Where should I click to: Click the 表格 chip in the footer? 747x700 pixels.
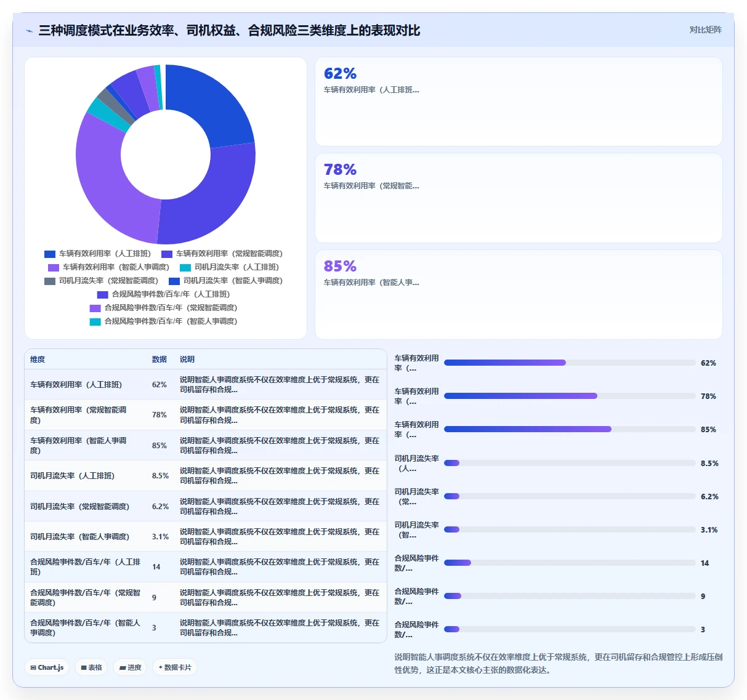[x=91, y=667]
